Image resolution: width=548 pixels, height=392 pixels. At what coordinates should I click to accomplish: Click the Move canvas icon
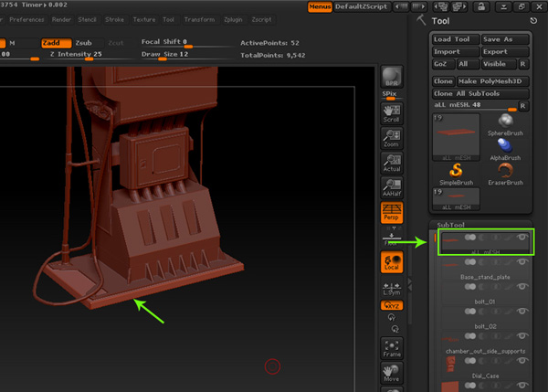point(392,373)
